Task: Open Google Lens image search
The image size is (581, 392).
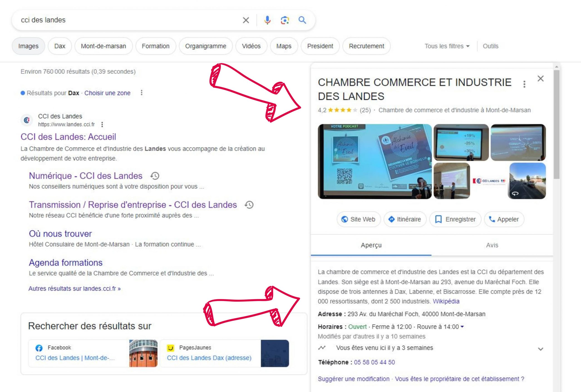Action: pyautogui.click(x=285, y=20)
